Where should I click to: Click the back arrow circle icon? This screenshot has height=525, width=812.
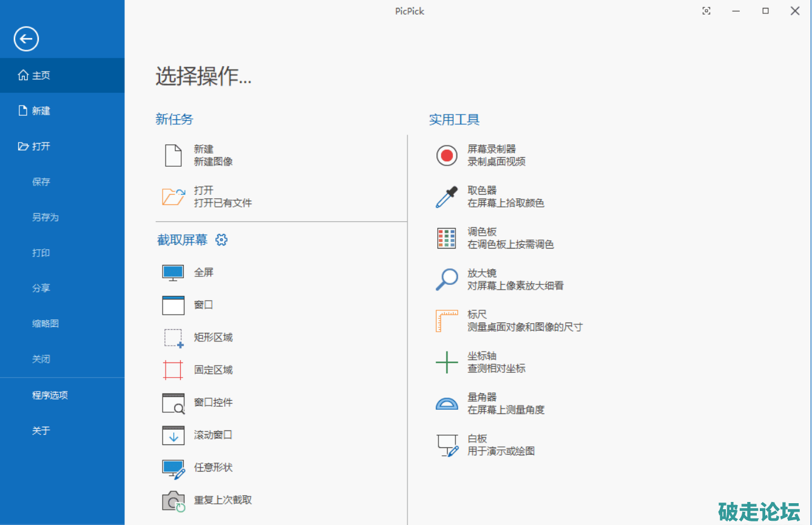tap(26, 39)
